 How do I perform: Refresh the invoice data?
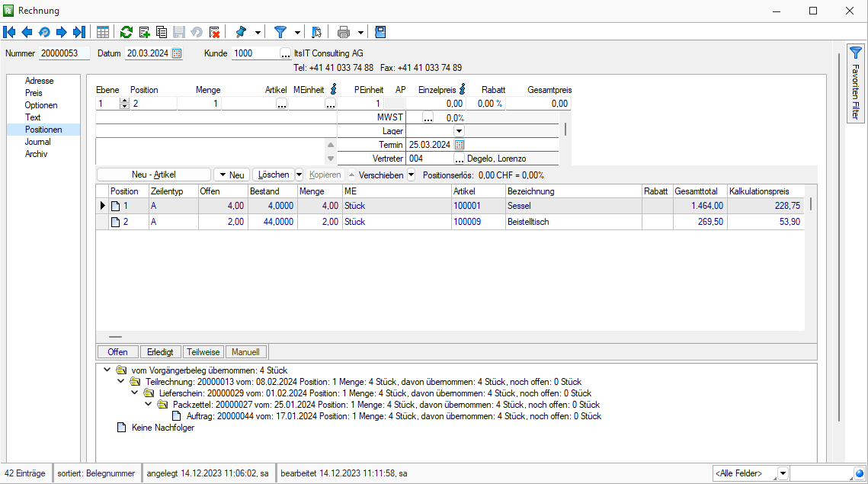[x=126, y=31]
